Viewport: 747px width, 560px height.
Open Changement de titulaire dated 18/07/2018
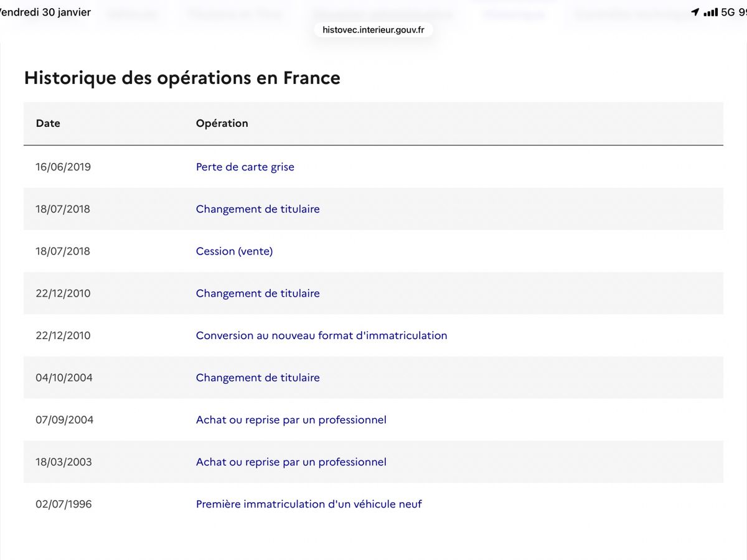point(258,209)
